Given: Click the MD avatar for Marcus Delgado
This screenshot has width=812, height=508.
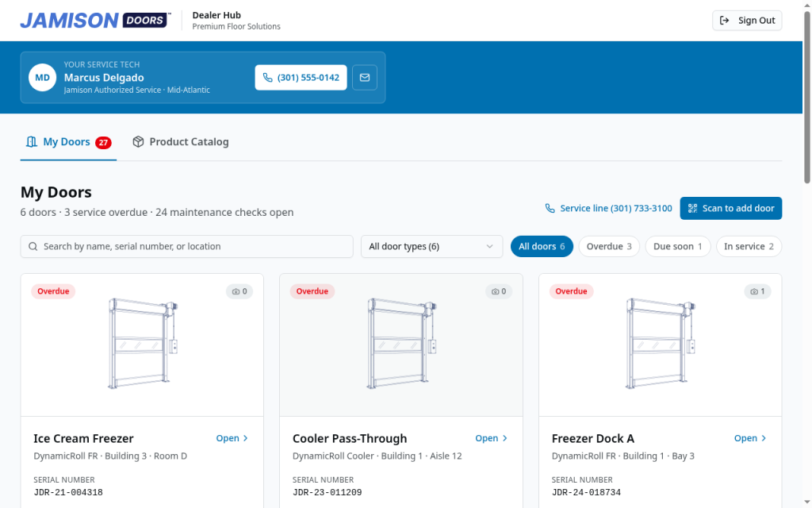Looking at the screenshot, I should [43, 78].
